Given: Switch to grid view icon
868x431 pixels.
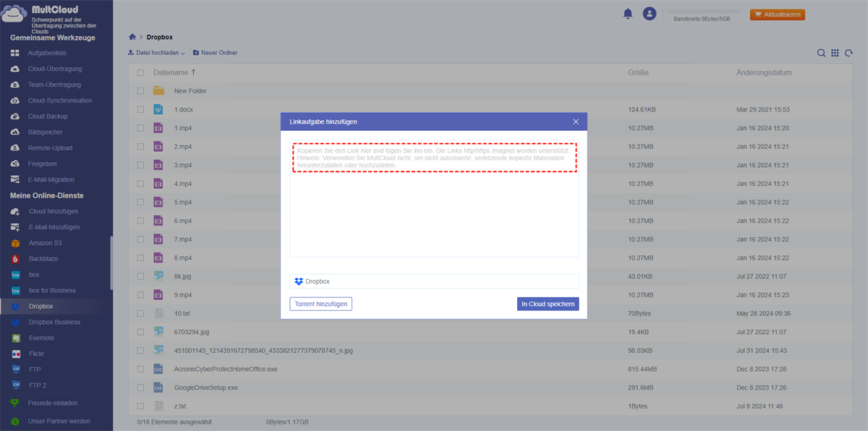Looking at the screenshot, I should coord(835,53).
